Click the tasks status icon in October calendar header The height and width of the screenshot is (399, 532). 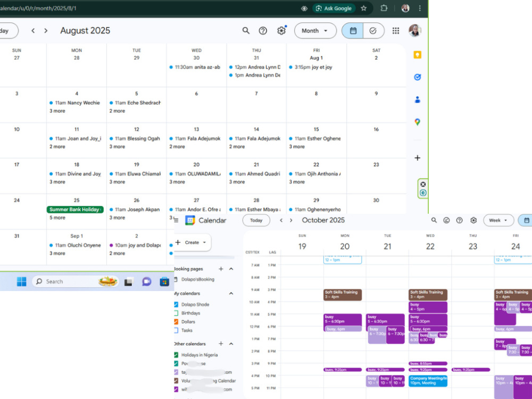(446, 220)
